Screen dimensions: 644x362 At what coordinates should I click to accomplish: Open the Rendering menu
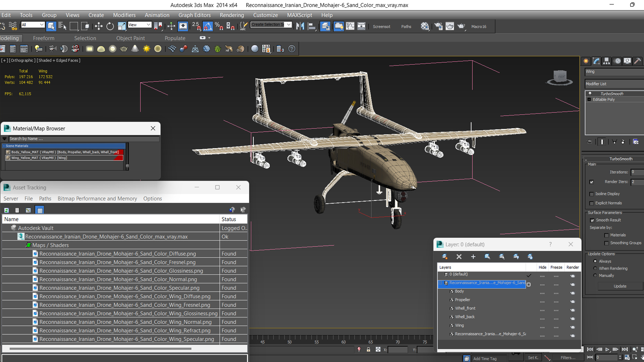coord(232,15)
